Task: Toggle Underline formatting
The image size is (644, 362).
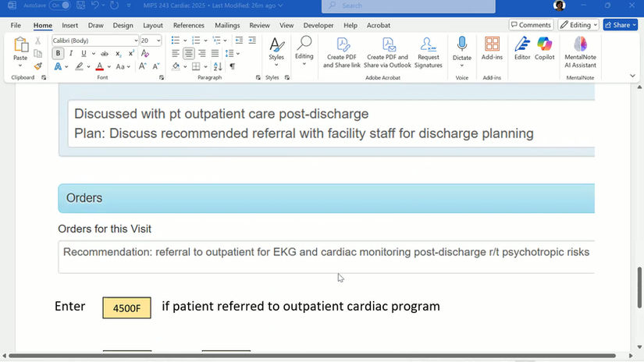Action: 84,53
